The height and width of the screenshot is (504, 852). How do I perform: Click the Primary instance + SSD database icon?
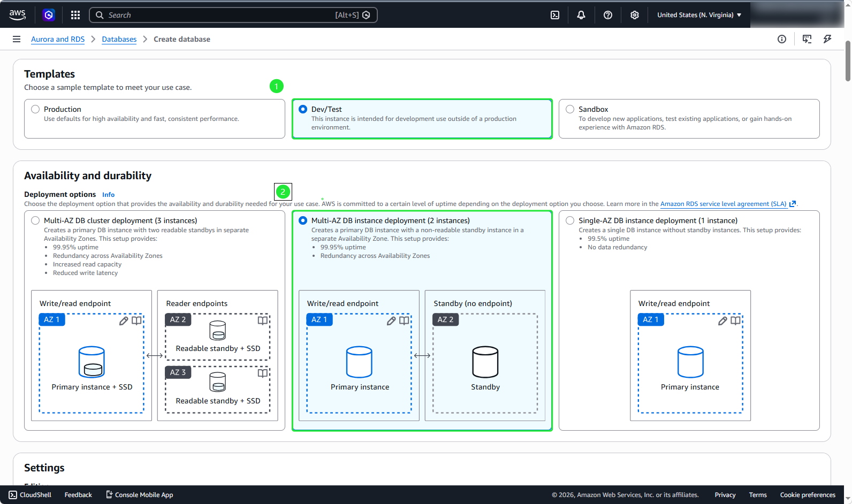pos(92,362)
